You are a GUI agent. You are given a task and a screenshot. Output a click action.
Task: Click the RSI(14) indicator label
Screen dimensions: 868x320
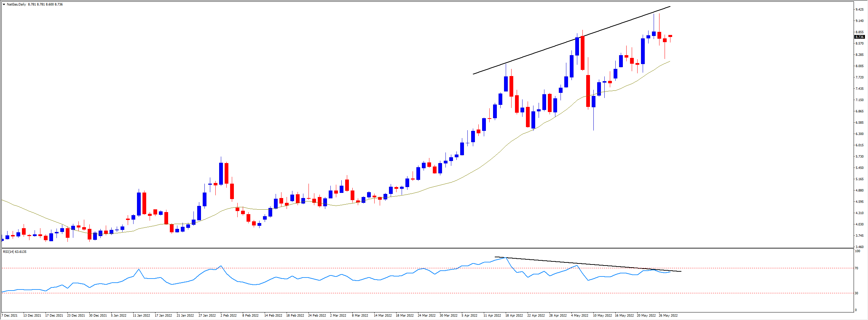tap(14, 252)
